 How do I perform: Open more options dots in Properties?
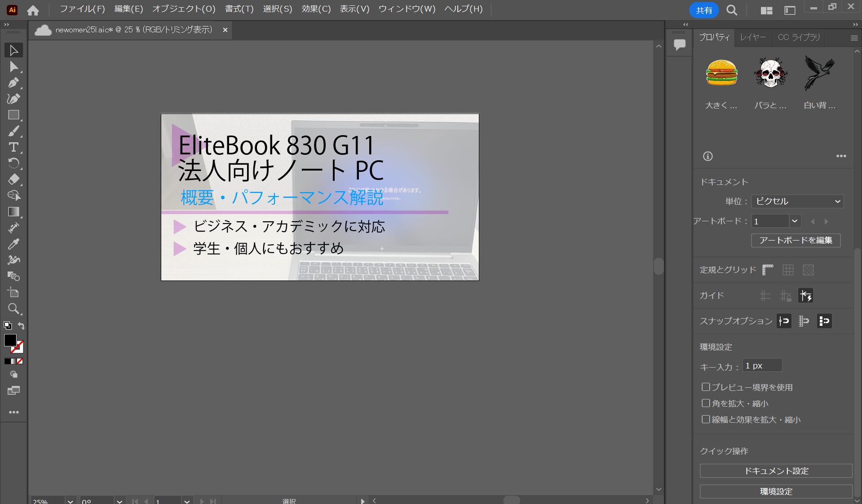[841, 156]
